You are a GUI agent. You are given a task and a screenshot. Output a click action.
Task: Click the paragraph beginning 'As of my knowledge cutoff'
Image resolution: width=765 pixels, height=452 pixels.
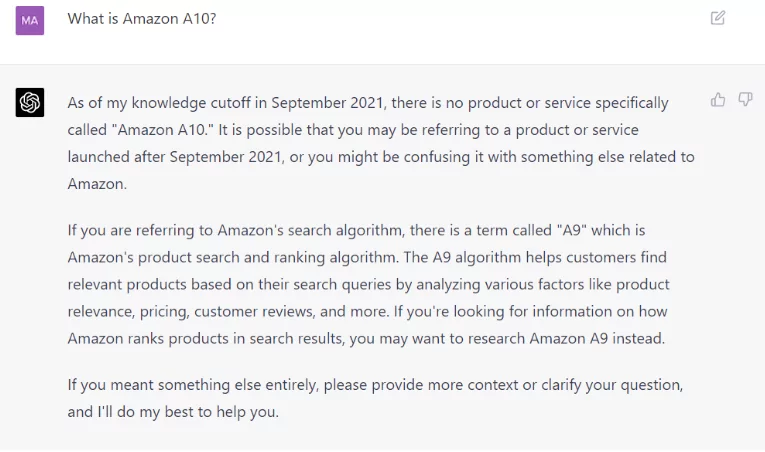coord(381,144)
